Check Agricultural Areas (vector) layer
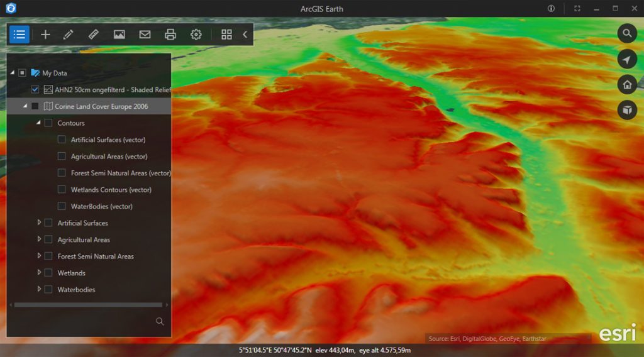The image size is (644, 357). point(62,157)
